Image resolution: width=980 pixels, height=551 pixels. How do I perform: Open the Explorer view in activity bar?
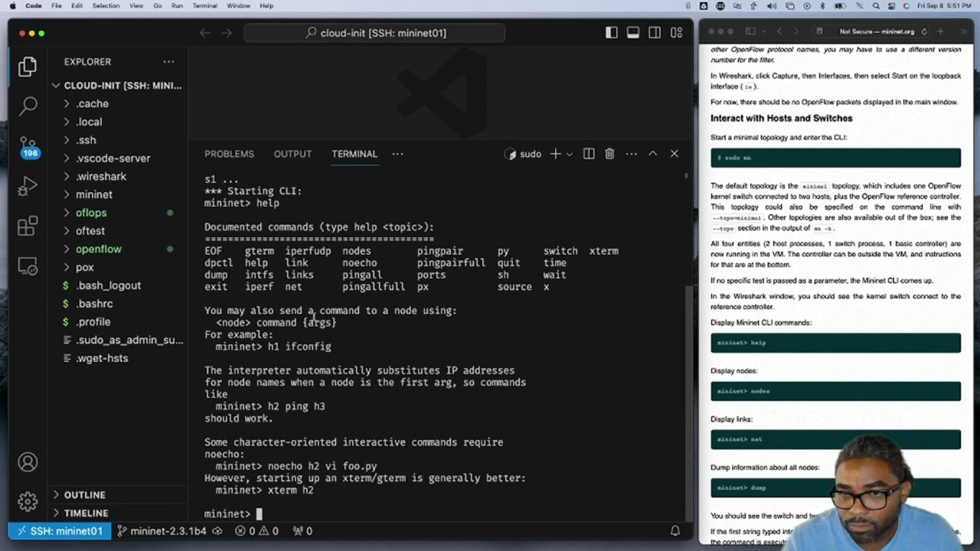pos(28,67)
